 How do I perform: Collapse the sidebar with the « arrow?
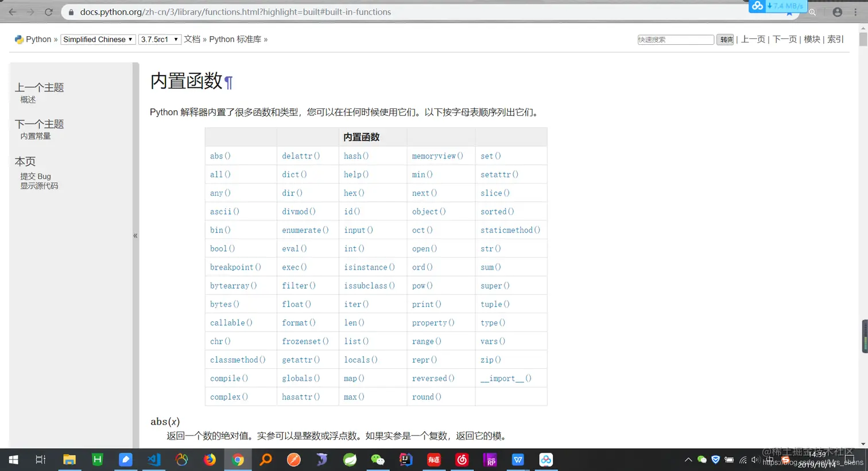coord(135,235)
